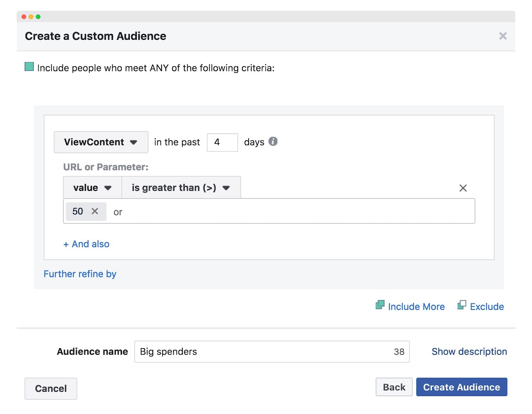Click the Include More link
Screen dimensions: 532x414
pyautogui.click(x=416, y=307)
